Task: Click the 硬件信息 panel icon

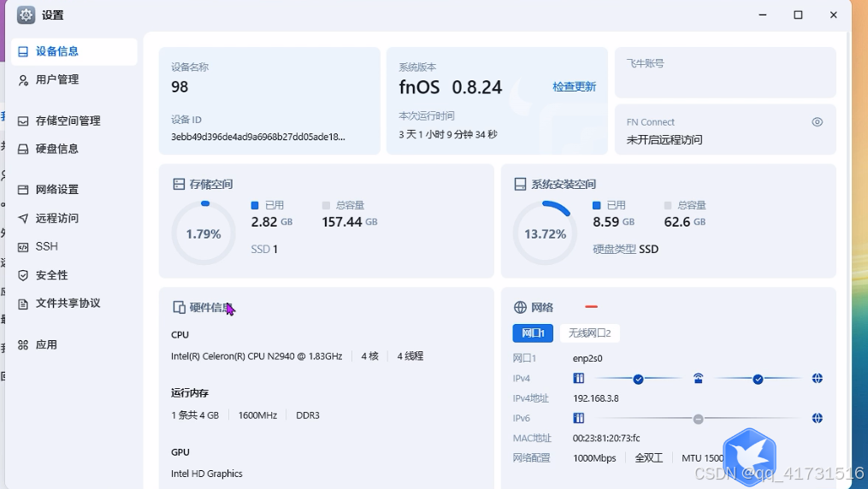Action: (x=179, y=308)
